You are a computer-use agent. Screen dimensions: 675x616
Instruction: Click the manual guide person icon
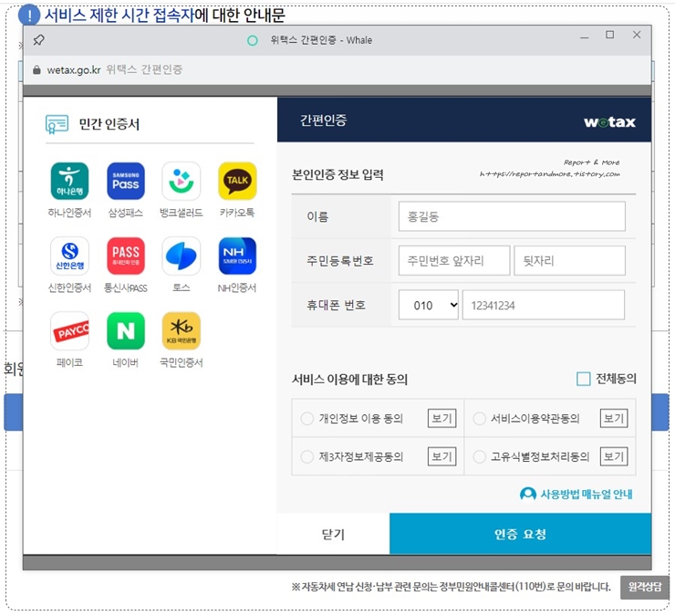coord(528,494)
